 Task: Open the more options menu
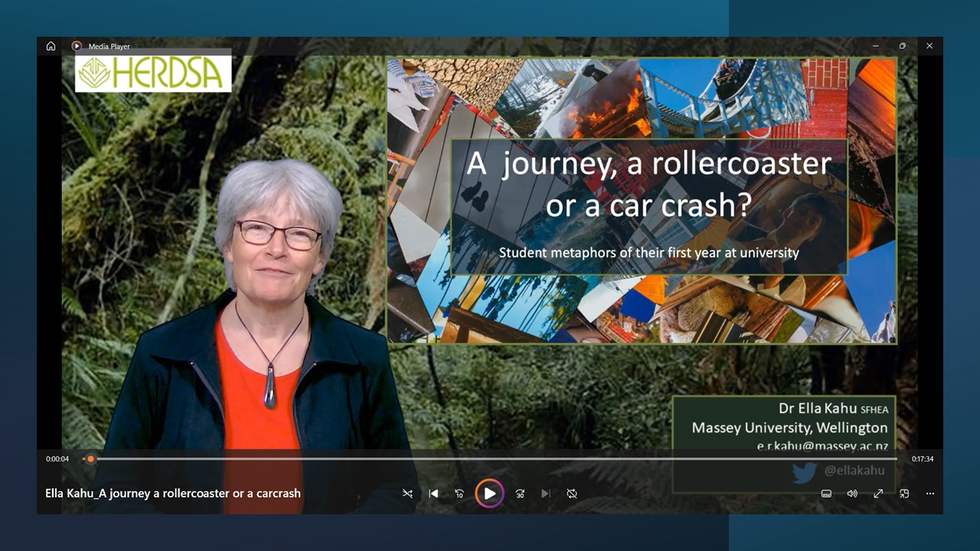click(929, 494)
